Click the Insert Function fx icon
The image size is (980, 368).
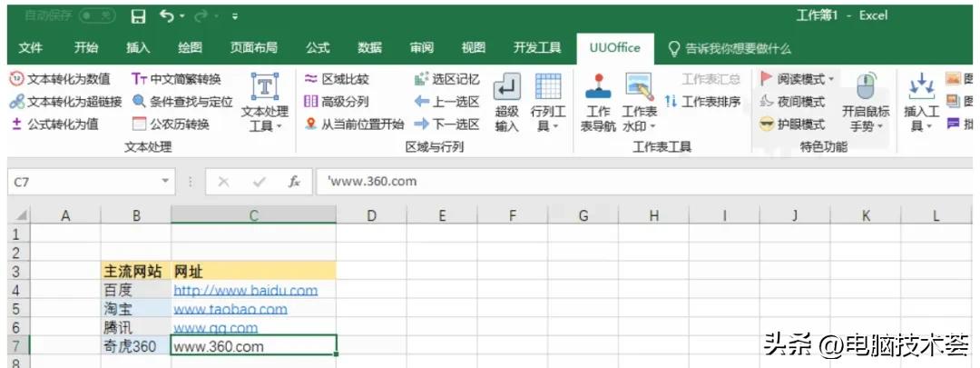294,182
